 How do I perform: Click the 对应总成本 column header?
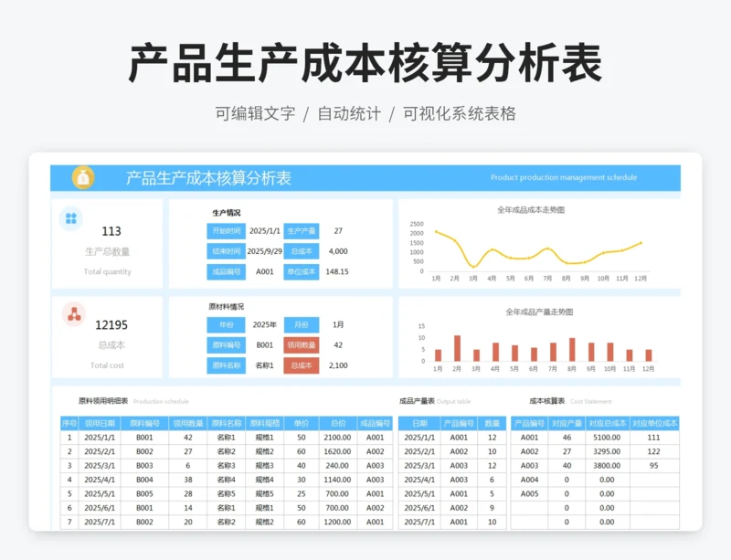pos(607,423)
